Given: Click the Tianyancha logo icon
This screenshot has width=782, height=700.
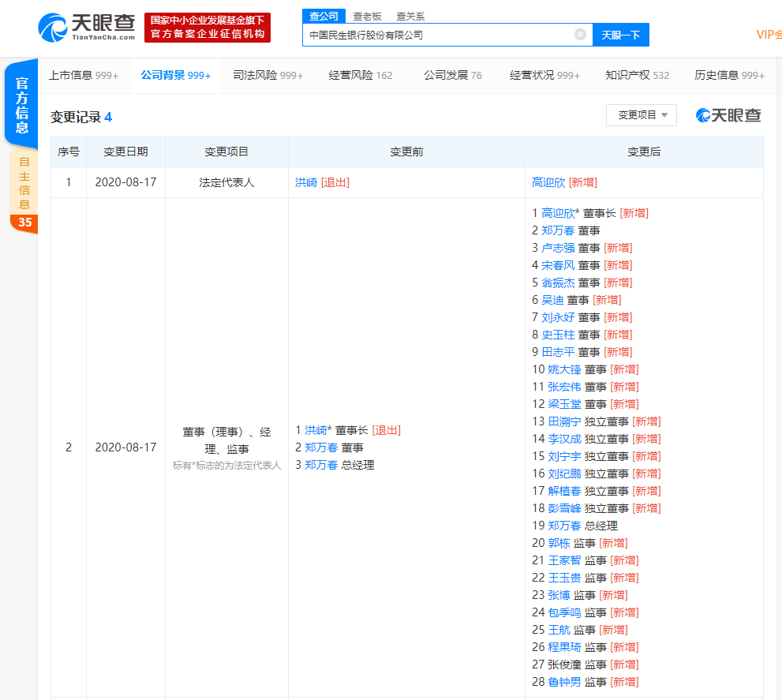Looking at the screenshot, I should point(53,27).
